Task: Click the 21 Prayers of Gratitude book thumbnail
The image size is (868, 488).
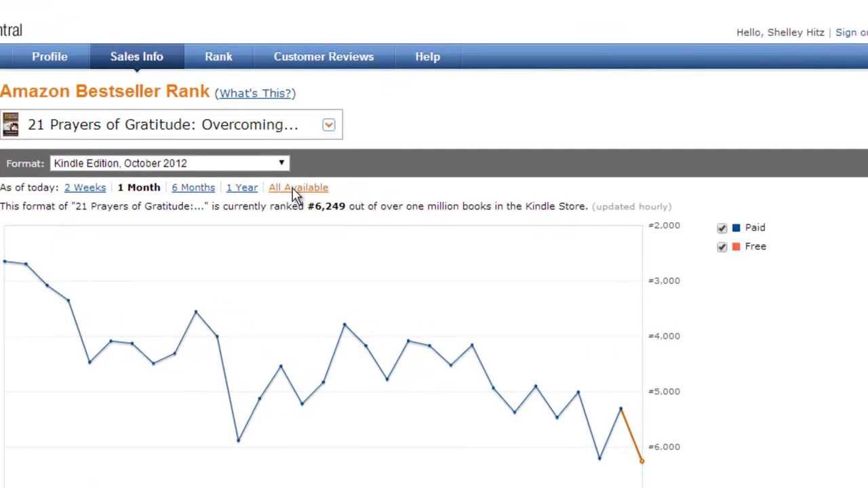Action: point(11,125)
